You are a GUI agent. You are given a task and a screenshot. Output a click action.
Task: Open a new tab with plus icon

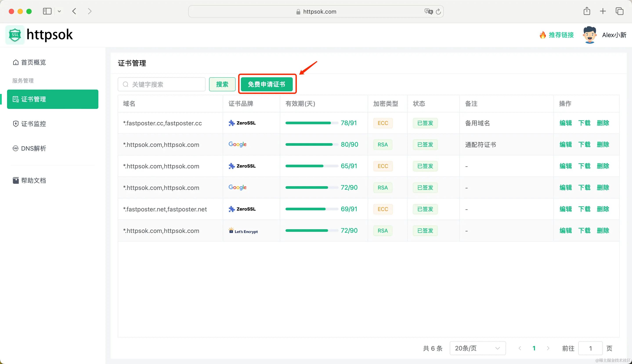(x=603, y=11)
